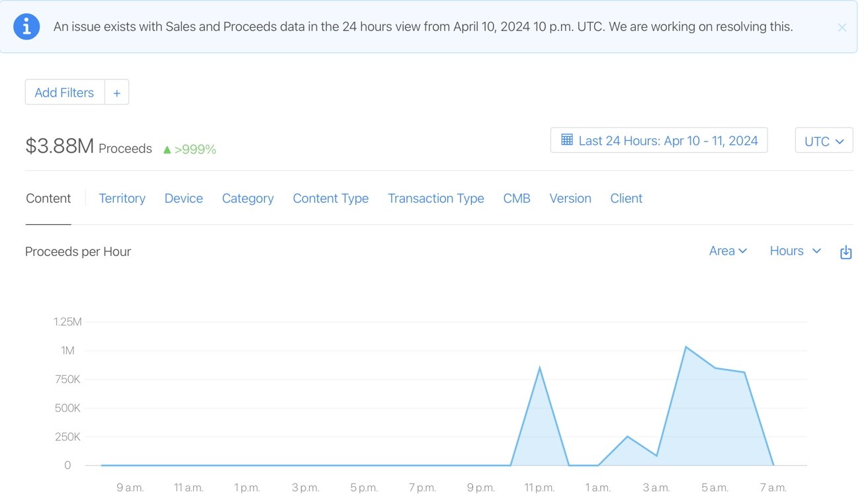
Task: Open the Area chart type dropdown
Action: click(728, 251)
